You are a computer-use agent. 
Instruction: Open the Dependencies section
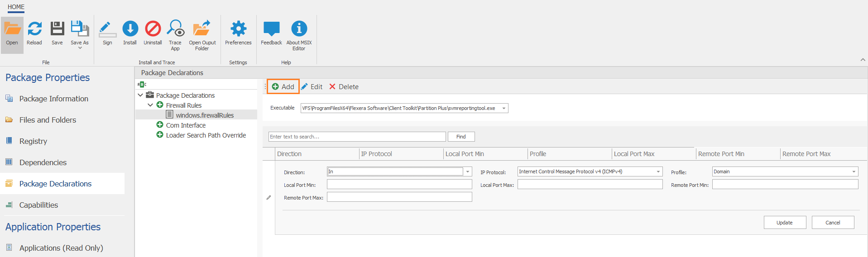43,162
